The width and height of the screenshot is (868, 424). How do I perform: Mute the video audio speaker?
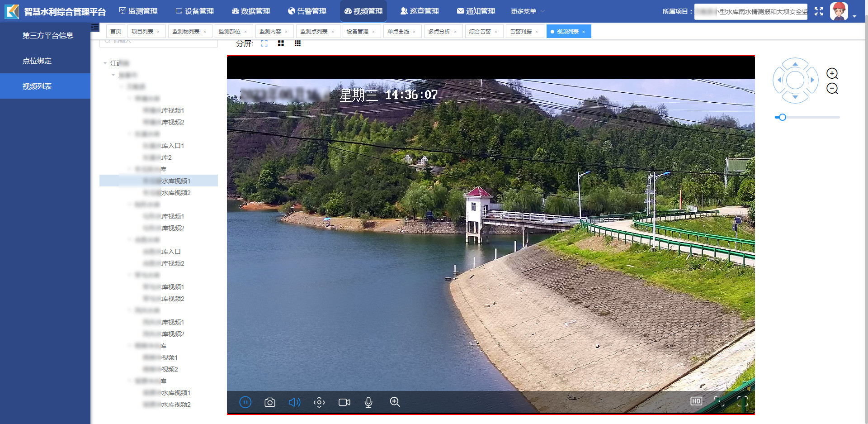coord(294,402)
